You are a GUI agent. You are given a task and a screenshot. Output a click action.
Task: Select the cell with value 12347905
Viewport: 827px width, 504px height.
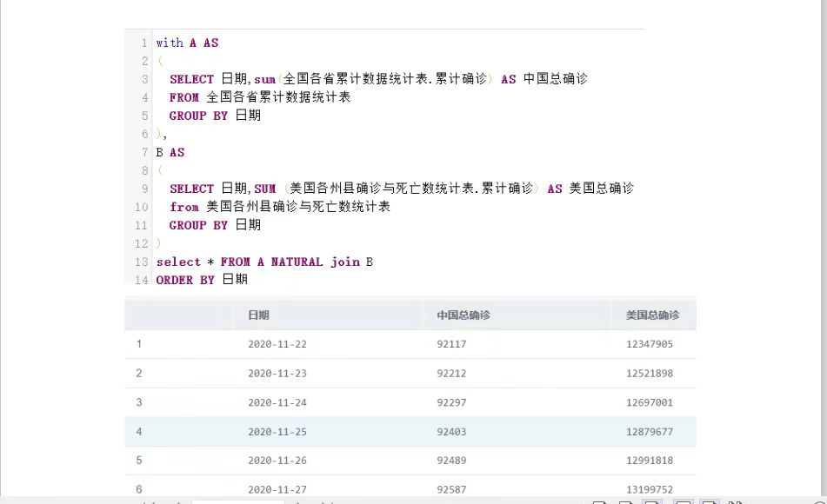coord(650,344)
